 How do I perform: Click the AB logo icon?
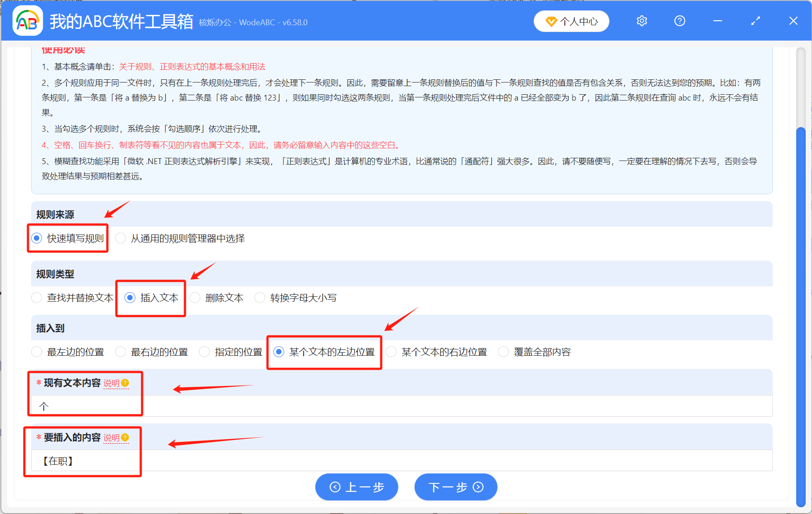tap(27, 21)
